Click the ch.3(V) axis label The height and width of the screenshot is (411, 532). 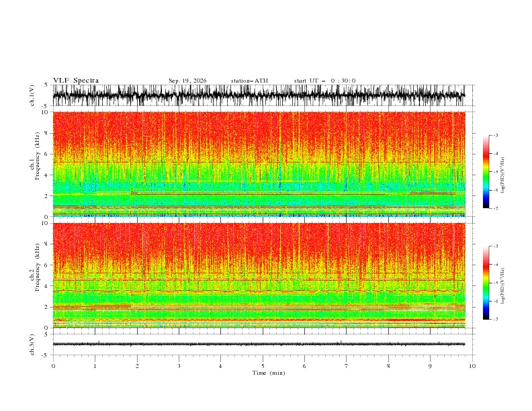click(32, 345)
